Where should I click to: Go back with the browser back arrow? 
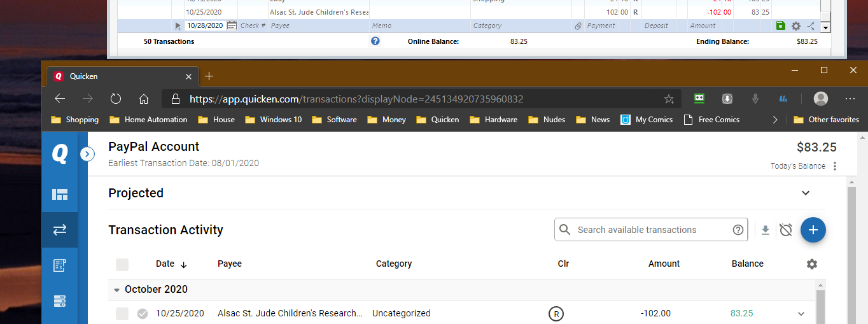point(60,99)
